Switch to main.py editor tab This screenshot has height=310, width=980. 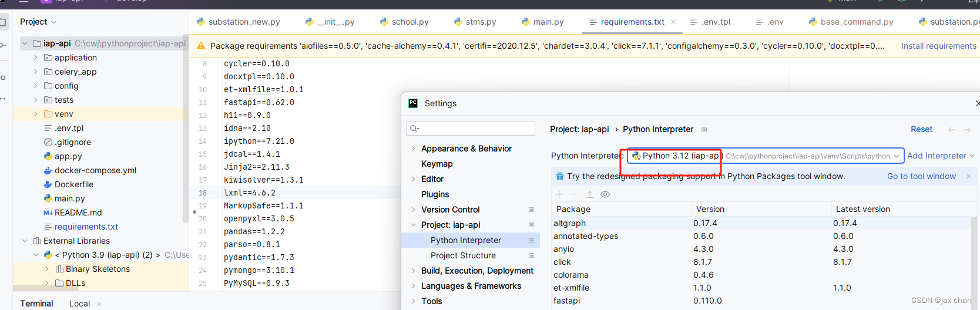[542, 22]
